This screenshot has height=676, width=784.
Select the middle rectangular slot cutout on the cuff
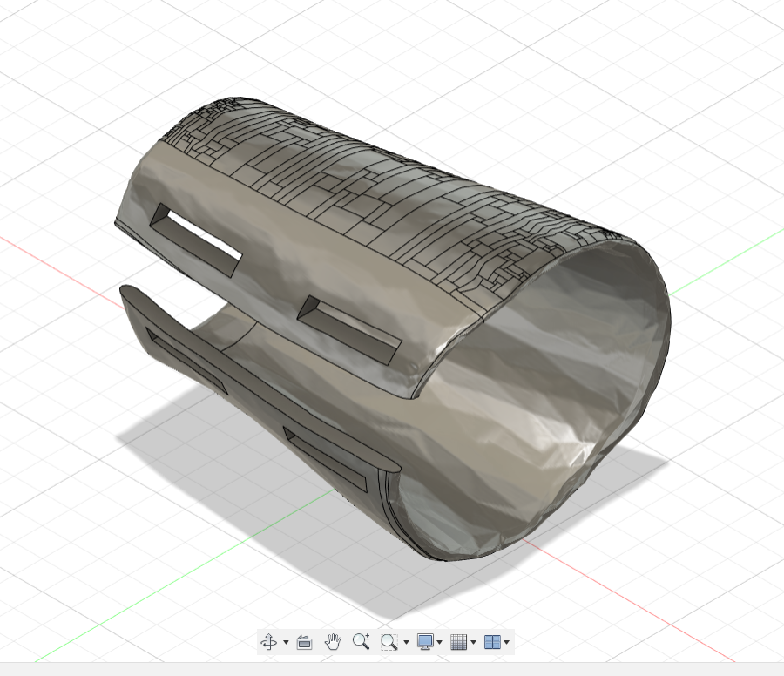click(x=349, y=328)
